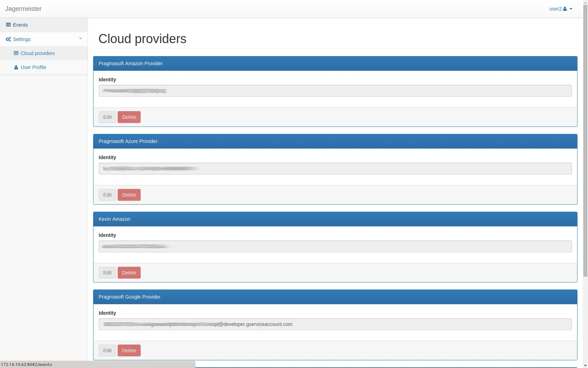The image size is (588, 368).
Task: Open the Events menu item
Action: point(20,25)
